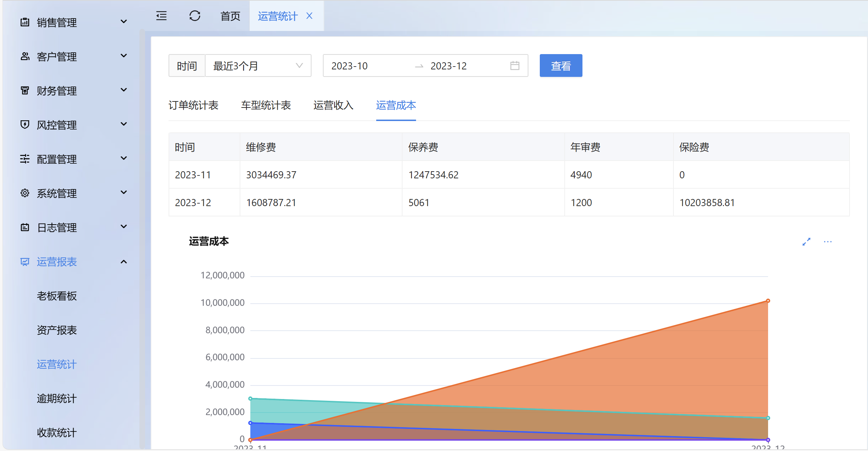Click the sidebar collapse menu icon
The image size is (868, 451).
(161, 16)
